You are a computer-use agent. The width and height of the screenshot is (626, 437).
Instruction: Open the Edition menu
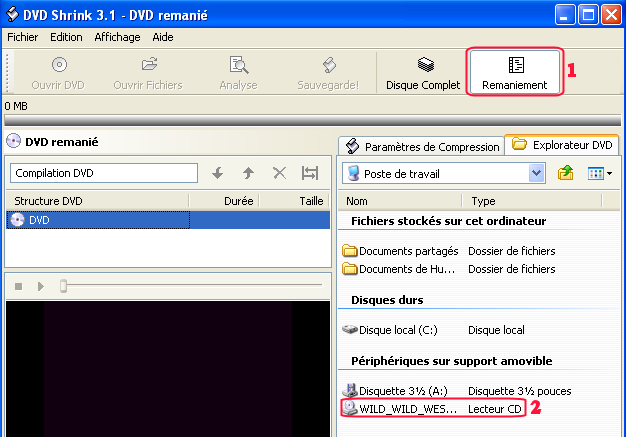click(66, 37)
